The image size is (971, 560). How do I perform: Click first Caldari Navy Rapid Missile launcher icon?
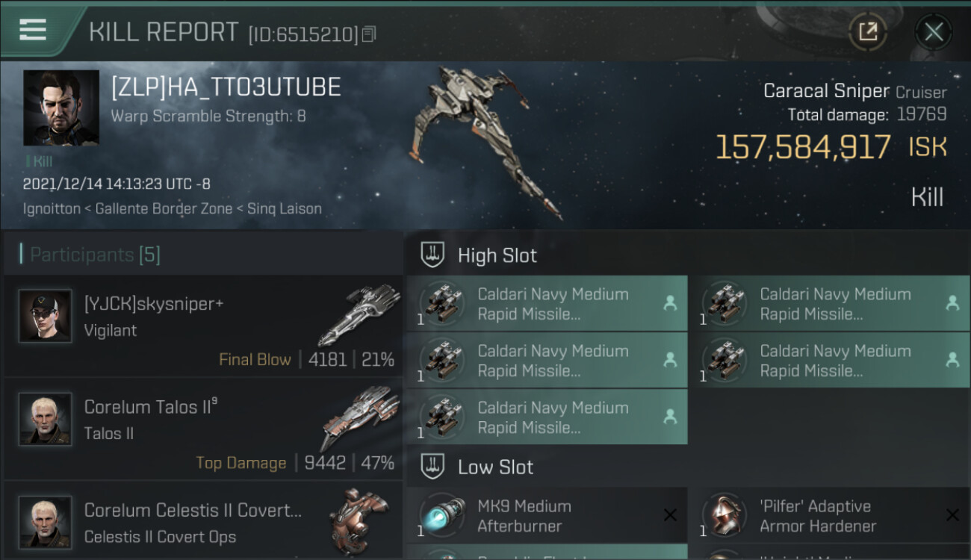coord(442,303)
